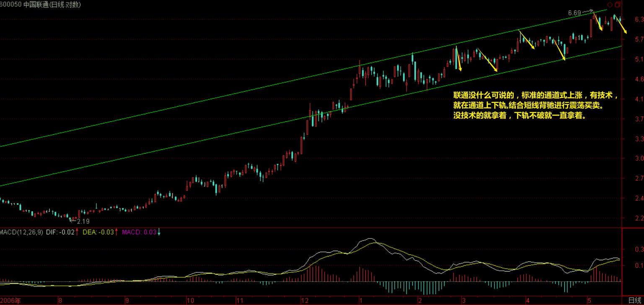Click the 2006年 label on time axis
644x305 pixels.
point(10,300)
